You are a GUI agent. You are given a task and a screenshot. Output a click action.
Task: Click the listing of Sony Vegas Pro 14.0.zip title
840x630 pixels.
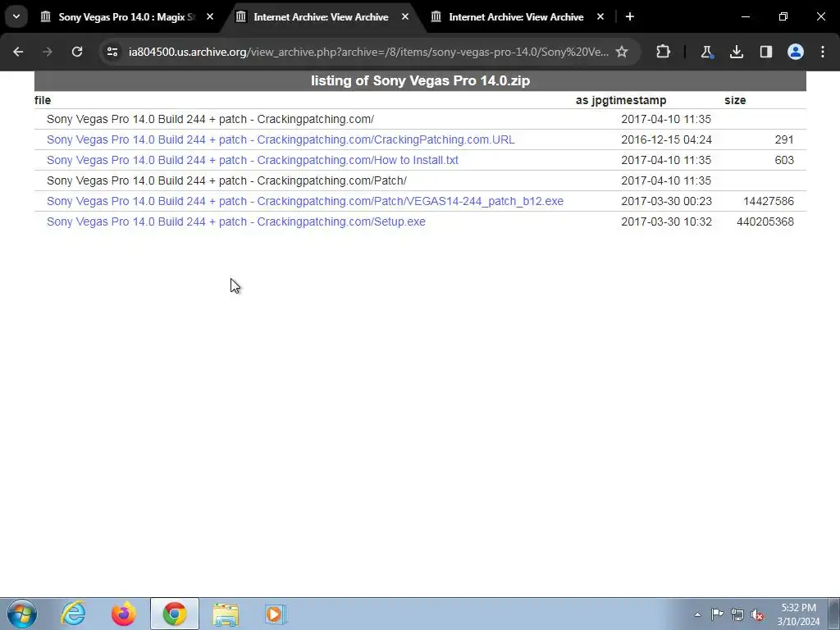pos(421,81)
